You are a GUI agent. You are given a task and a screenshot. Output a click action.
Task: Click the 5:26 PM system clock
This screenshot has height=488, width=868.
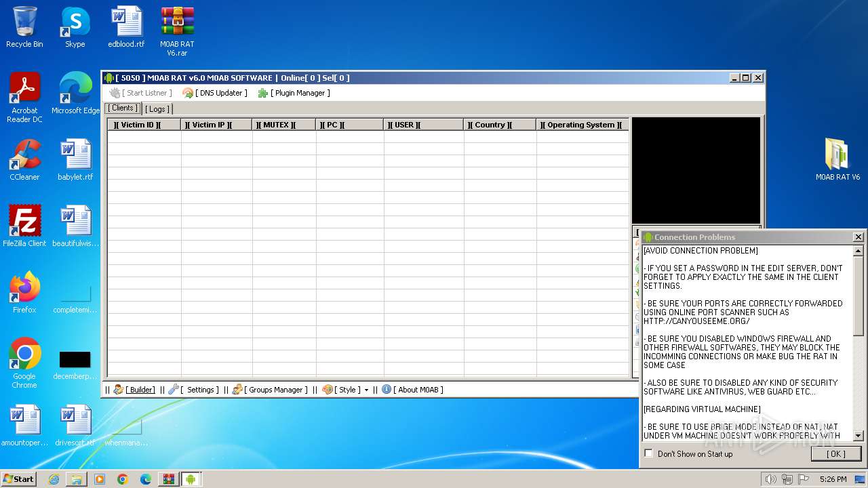(x=833, y=479)
